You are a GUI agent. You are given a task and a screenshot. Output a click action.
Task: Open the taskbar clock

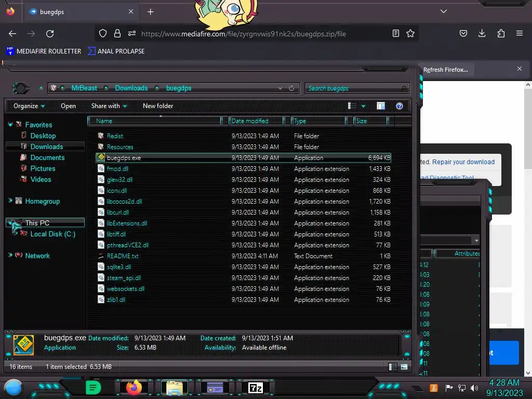504,388
